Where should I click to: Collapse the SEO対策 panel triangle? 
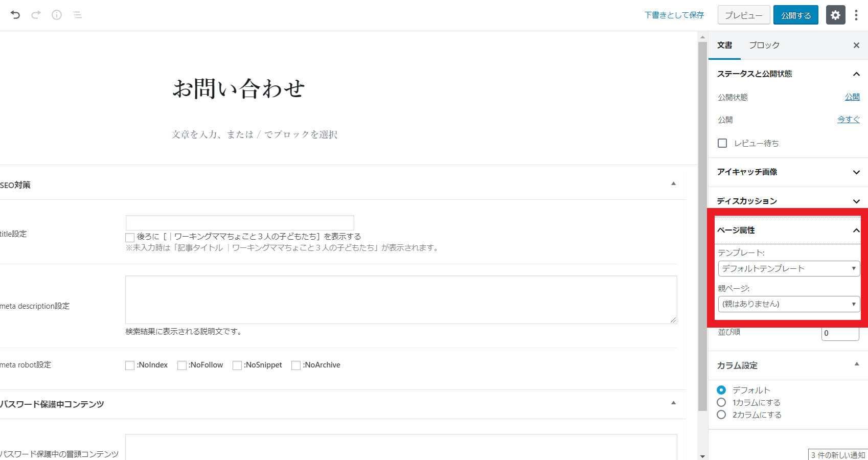(673, 183)
